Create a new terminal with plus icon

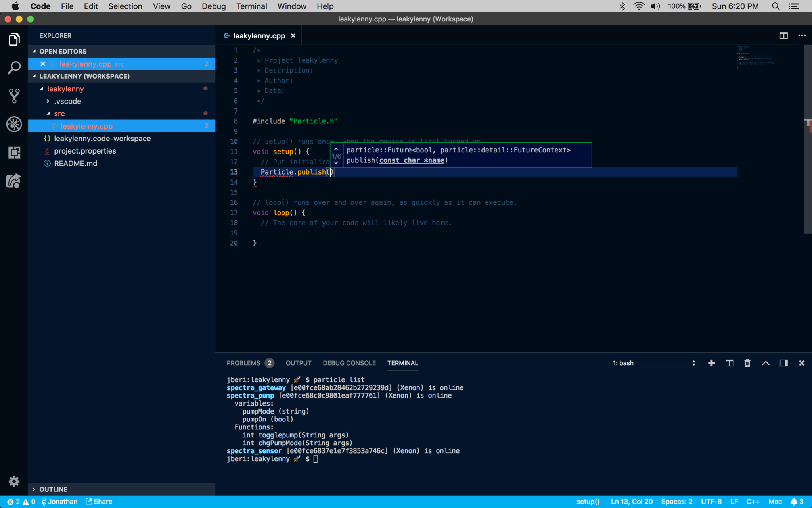click(711, 363)
